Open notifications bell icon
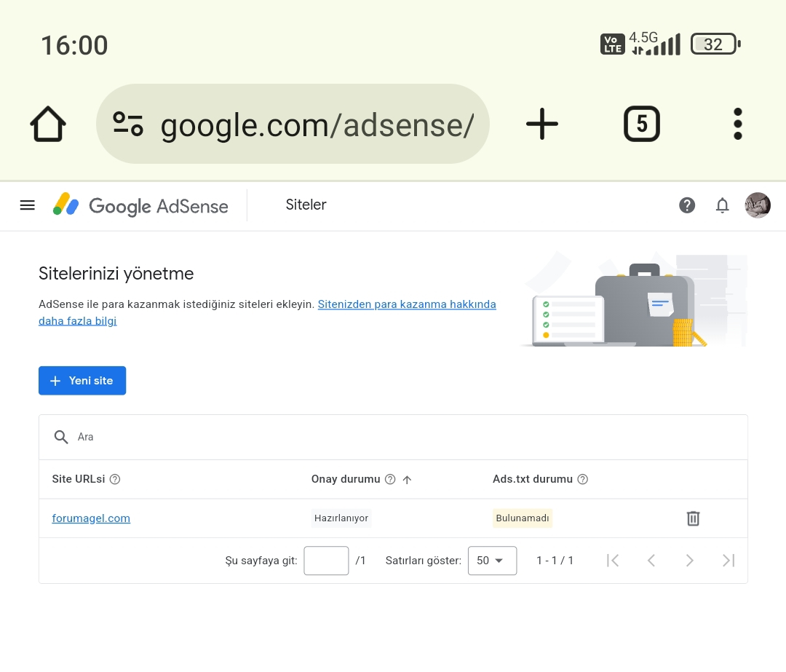This screenshot has width=786, height=672. point(723,205)
